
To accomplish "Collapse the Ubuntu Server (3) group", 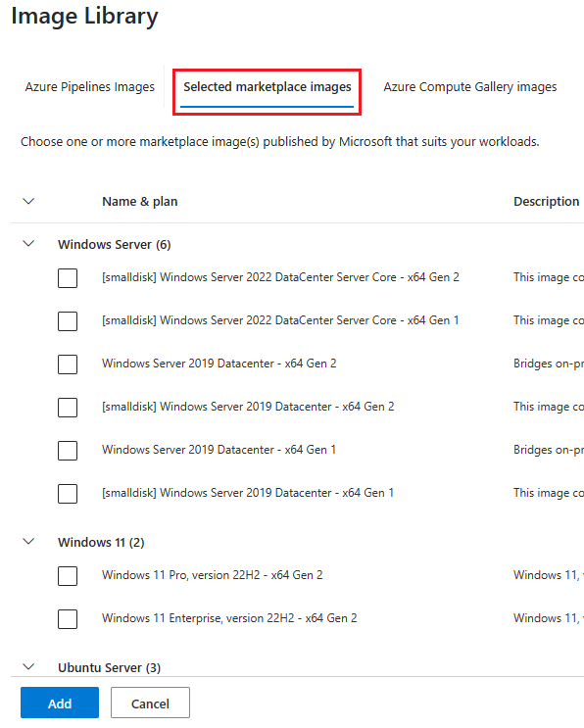I will (28, 666).
